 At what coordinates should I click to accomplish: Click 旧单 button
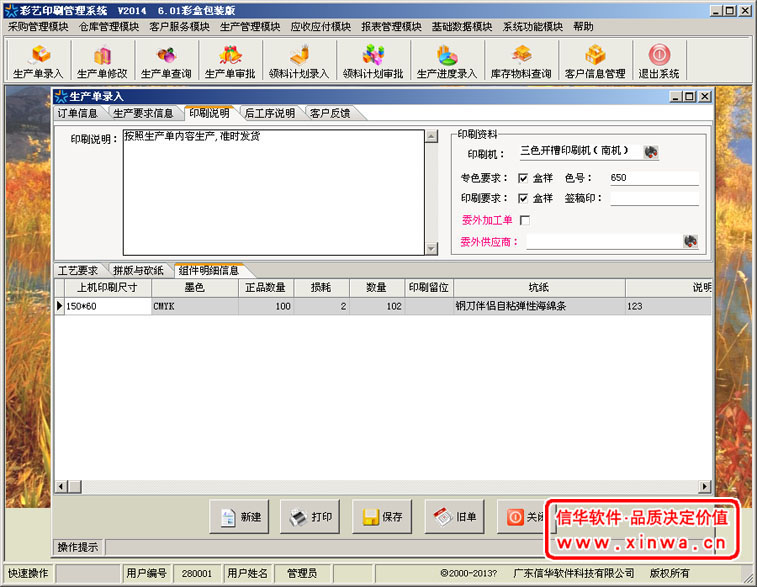[x=454, y=517]
